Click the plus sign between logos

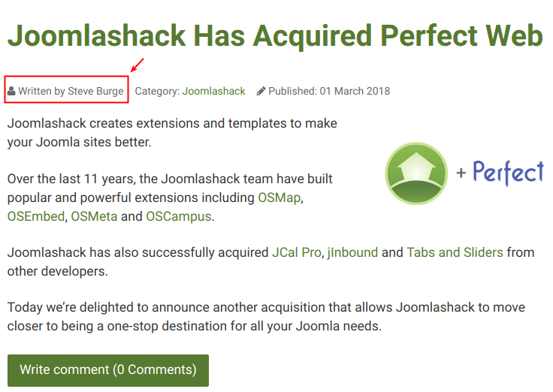(461, 173)
